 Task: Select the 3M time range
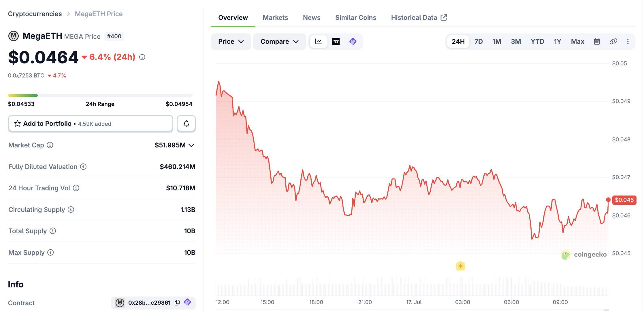(516, 41)
